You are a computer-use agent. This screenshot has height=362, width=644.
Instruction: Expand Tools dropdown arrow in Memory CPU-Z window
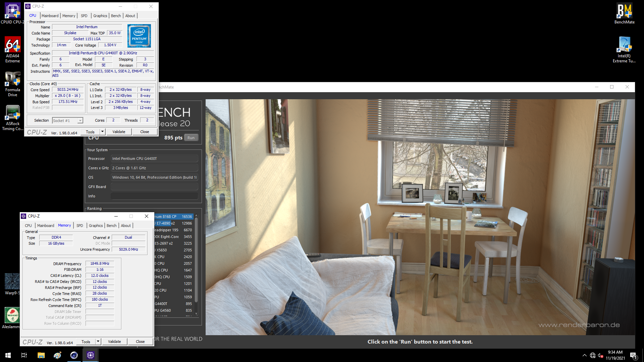pyautogui.click(x=98, y=342)
